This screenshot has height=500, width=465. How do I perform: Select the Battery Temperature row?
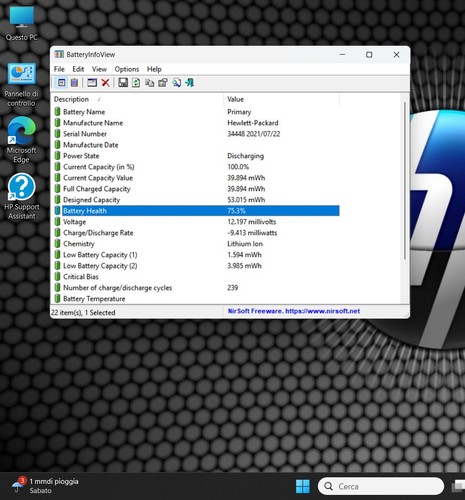(x=197, y=299)
